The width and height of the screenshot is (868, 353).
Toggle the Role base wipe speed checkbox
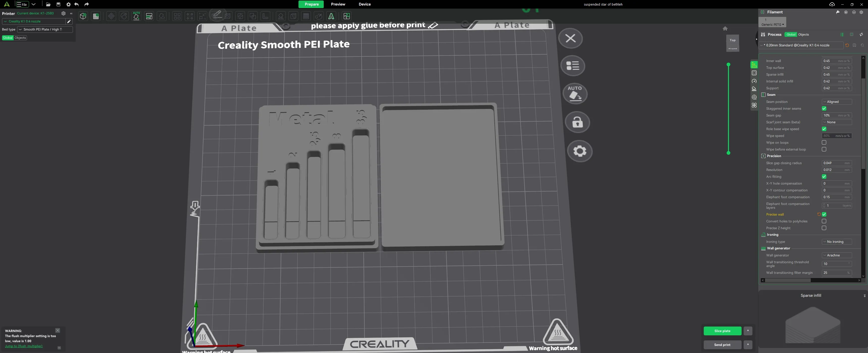pyautogui.click(x=824, y=129)
